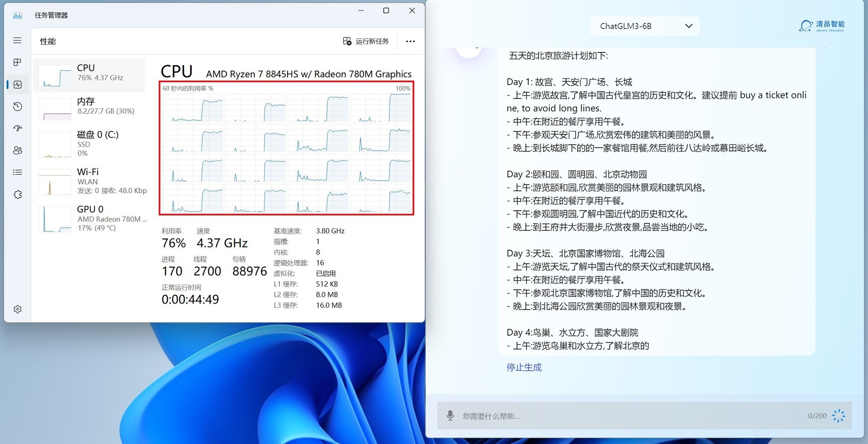The image size is (868, 444).
Task: Click the AMD Ryzen 7 8845HS processor name
Action: point(309,74)
